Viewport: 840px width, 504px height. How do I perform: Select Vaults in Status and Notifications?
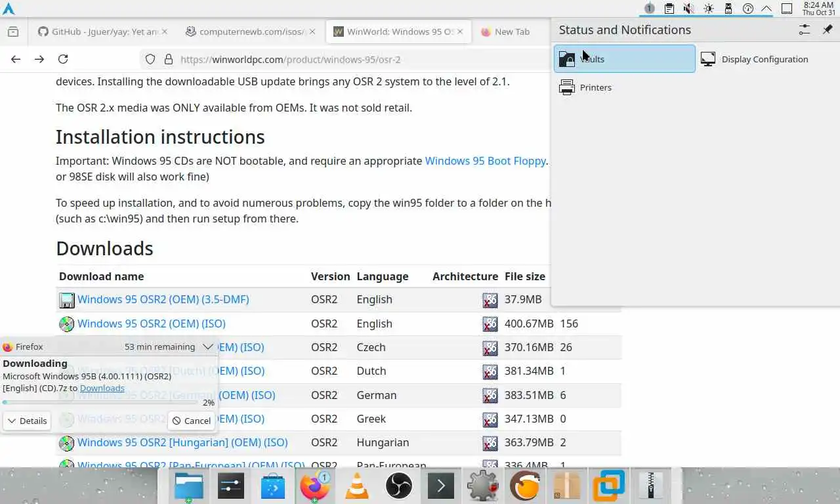(x=624, y=58)
